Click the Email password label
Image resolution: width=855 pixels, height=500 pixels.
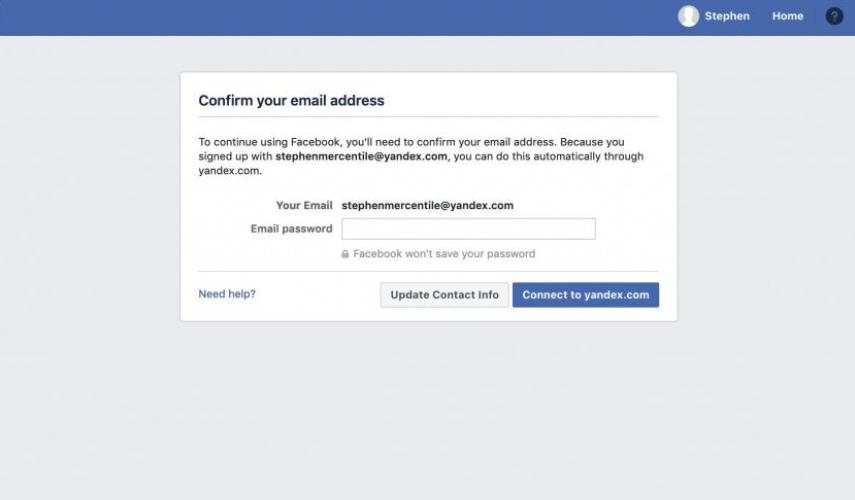(x=291, y=229)
